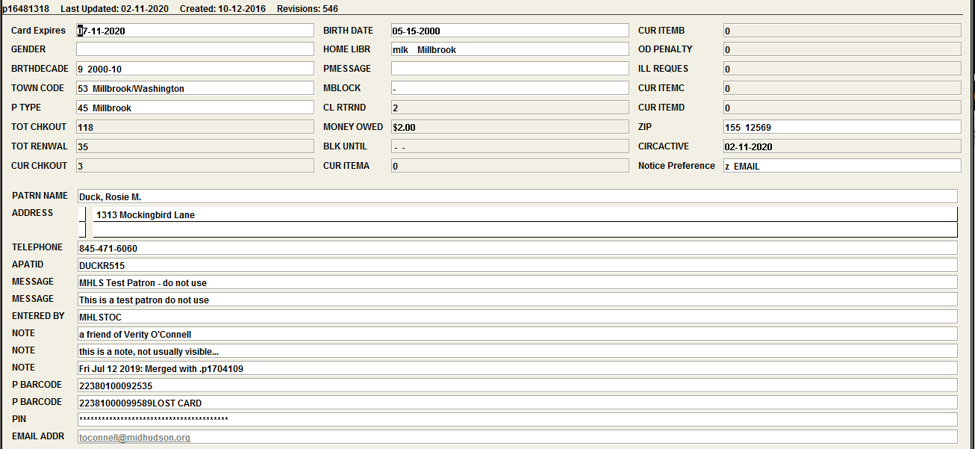Select the TOWN CODE Millbrook/Washington field

(x=195, y=88)
